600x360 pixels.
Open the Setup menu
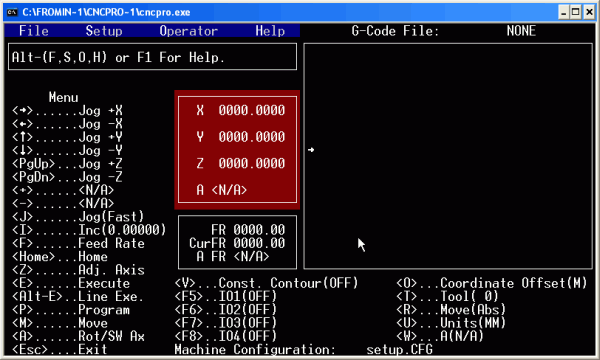(104, 31)
